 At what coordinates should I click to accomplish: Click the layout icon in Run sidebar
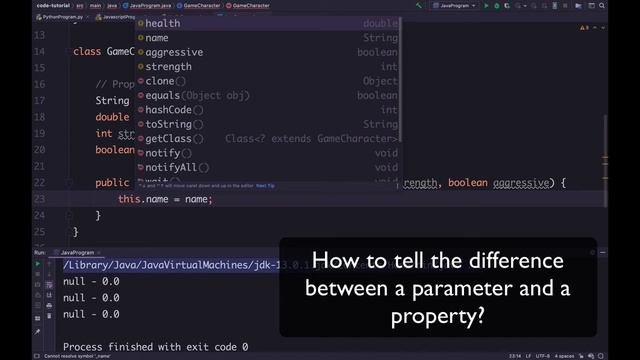[x=38, y=318]
